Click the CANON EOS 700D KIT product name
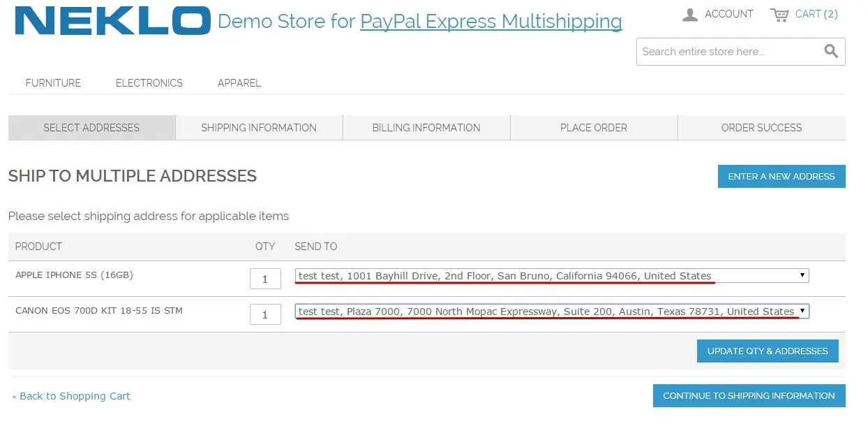 [99, 310]
